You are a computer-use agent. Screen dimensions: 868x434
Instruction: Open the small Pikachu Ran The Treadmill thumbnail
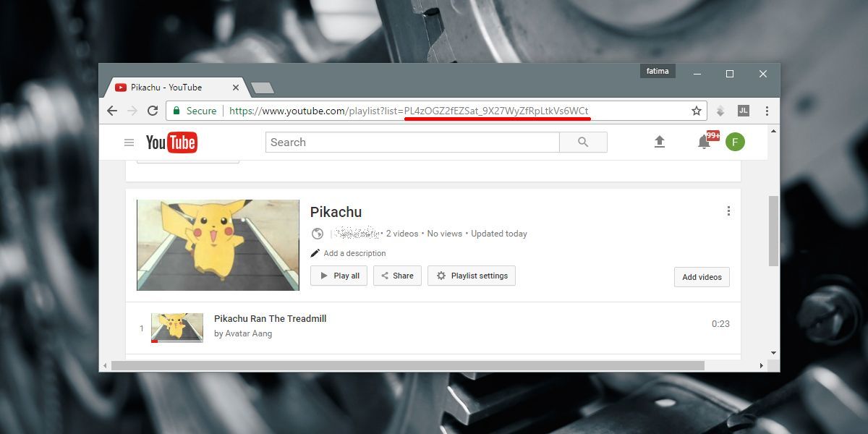point(177,328)
